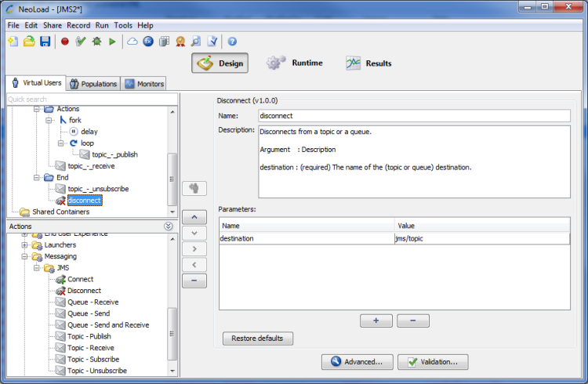Open the Advanced... settings button
Screen dimensions: 588x384
pos(356,362)
